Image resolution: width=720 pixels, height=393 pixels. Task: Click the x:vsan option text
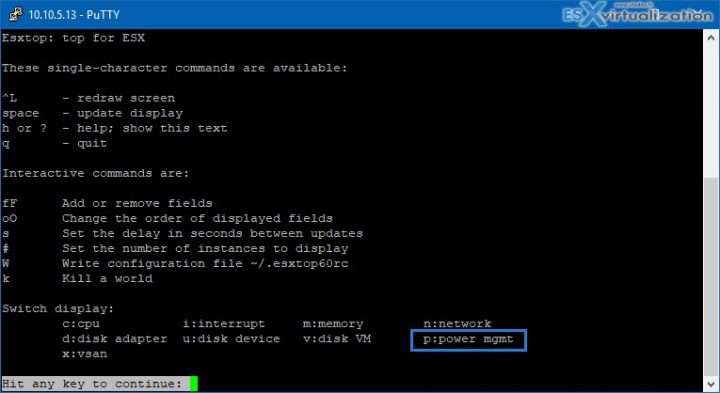[x=84, y=354]
